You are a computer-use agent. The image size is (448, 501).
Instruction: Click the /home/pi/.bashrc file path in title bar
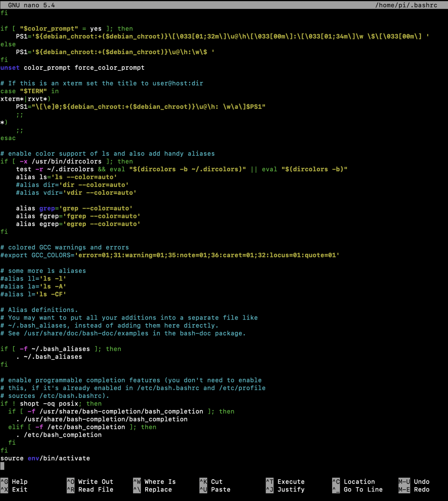(406, 5)
